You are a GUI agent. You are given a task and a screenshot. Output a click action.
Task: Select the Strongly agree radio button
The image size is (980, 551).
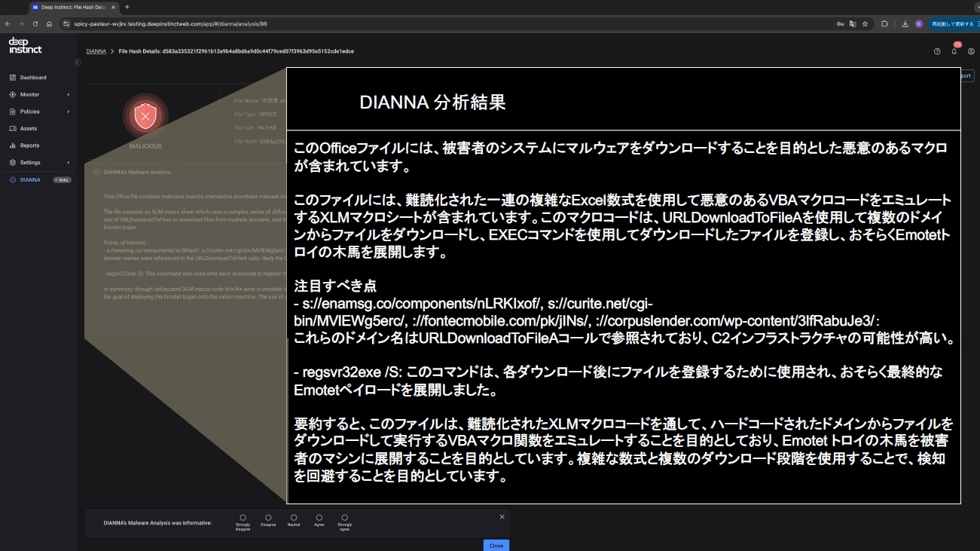pos(345,518)
